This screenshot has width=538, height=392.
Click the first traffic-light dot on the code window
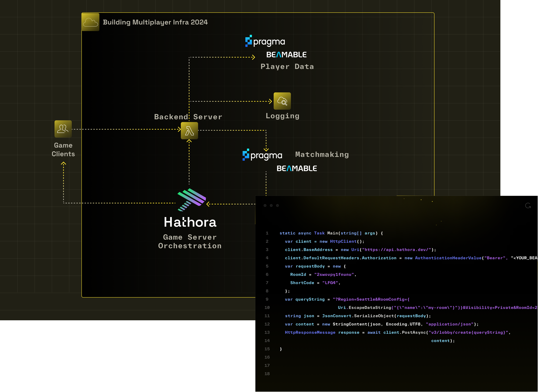click(x=265, y=205)
